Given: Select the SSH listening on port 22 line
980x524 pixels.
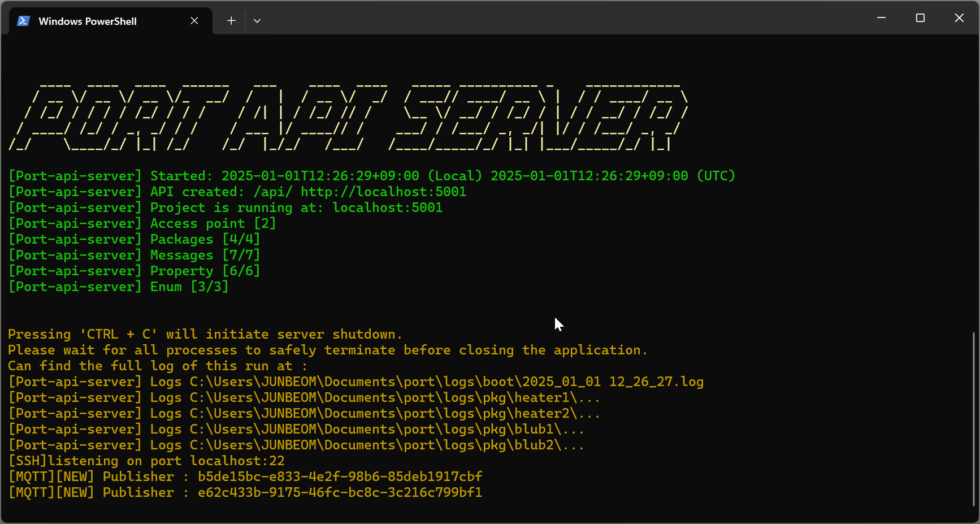Looking at the screenshot, I should point(147,461).
